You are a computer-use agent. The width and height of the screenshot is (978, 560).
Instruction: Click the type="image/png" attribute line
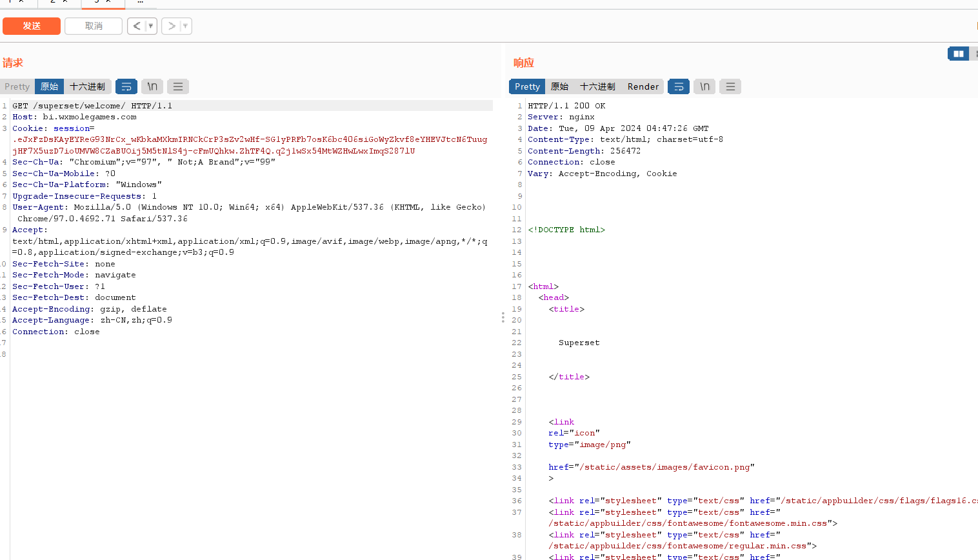(590, 445)
